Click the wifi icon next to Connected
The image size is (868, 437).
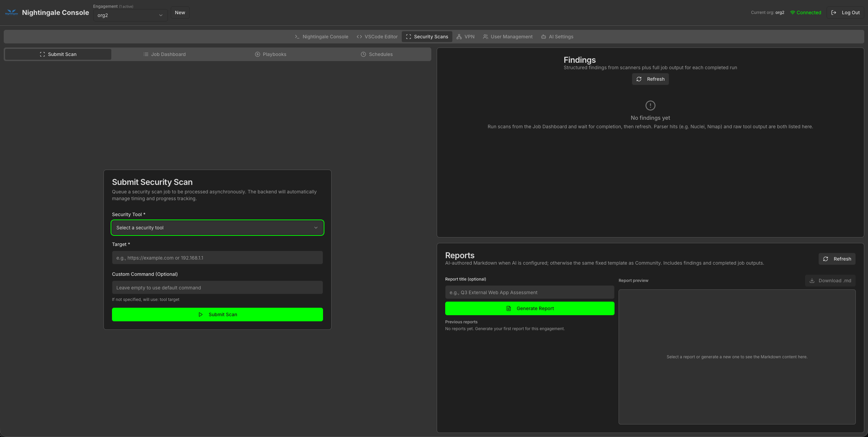[x=792, y=13]
